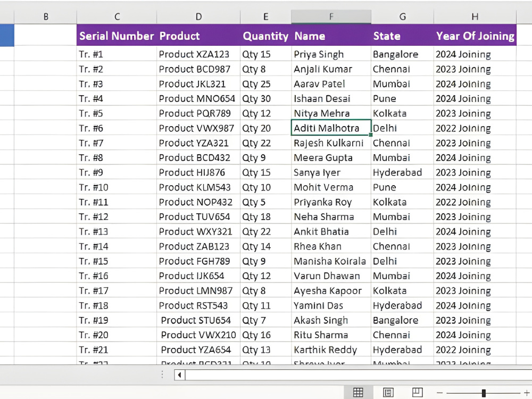The width and height of the screenshot is (532, 399).
Task: Select the cell Ishaan Desai
Action: 331,98
